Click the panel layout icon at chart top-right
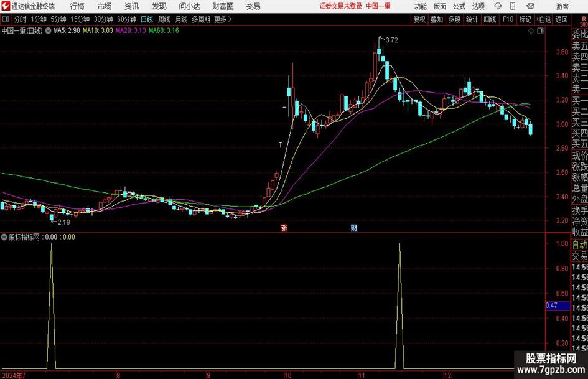 [x=540, y=31]
